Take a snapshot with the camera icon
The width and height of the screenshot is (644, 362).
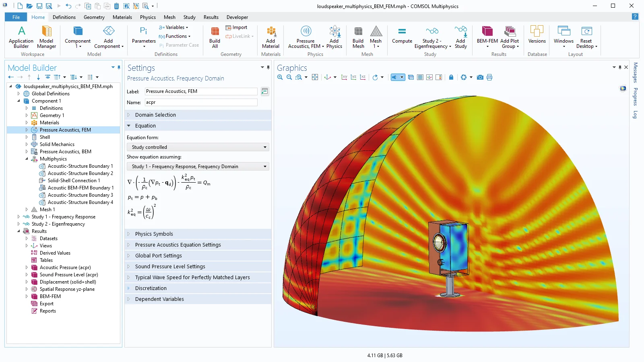click(480, 77)
